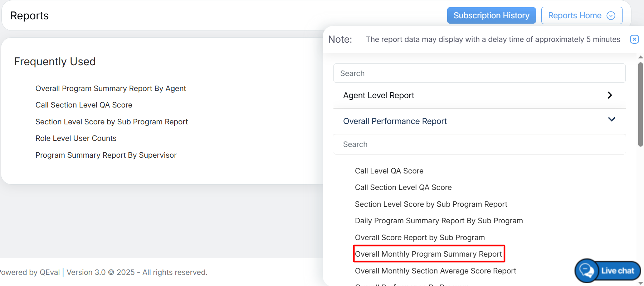
Task: Collapse the Overall Performance Report section
Action: (611, 120)
